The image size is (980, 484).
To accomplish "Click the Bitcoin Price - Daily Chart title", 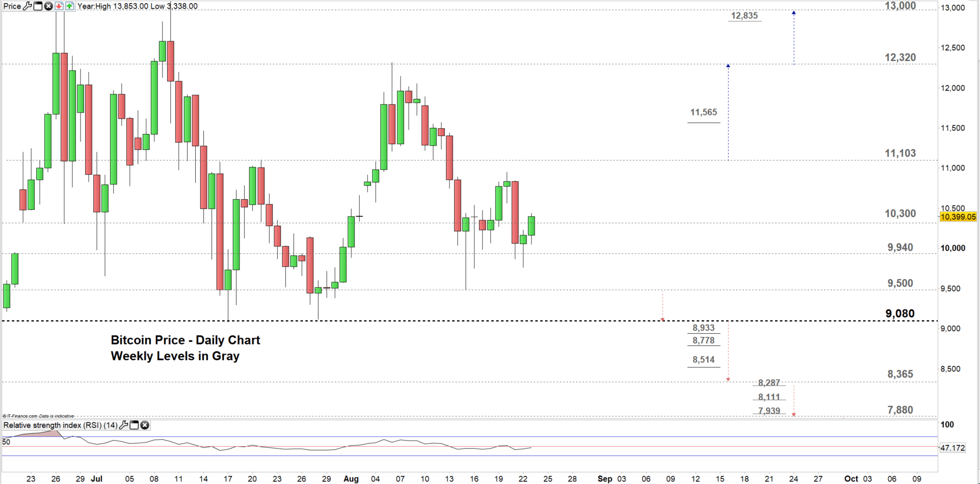I will tap(186, 340).
